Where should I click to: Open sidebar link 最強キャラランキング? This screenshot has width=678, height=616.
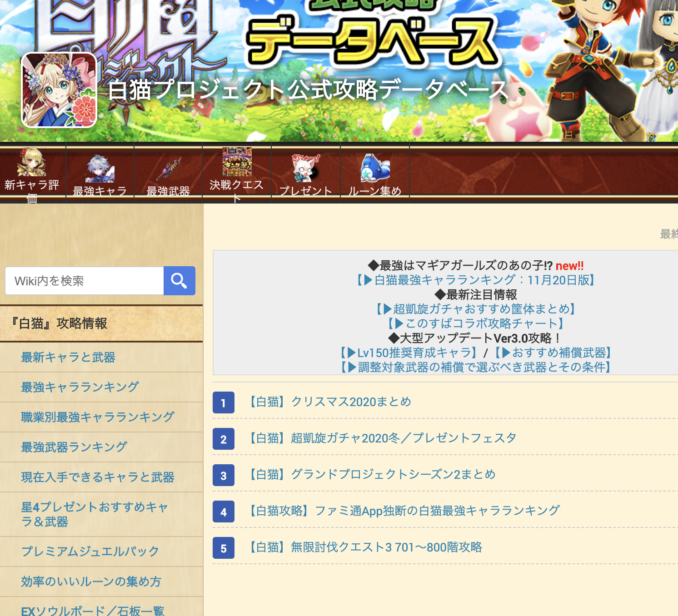point(80,387)
